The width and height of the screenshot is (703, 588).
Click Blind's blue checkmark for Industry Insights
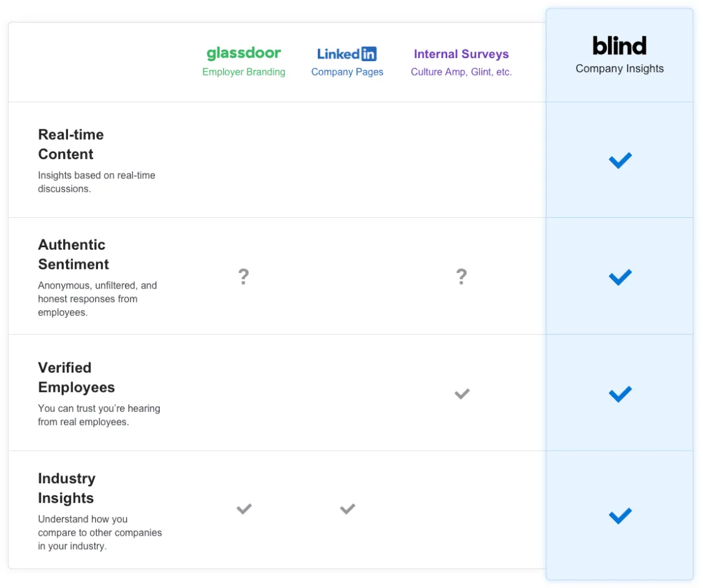620,516
